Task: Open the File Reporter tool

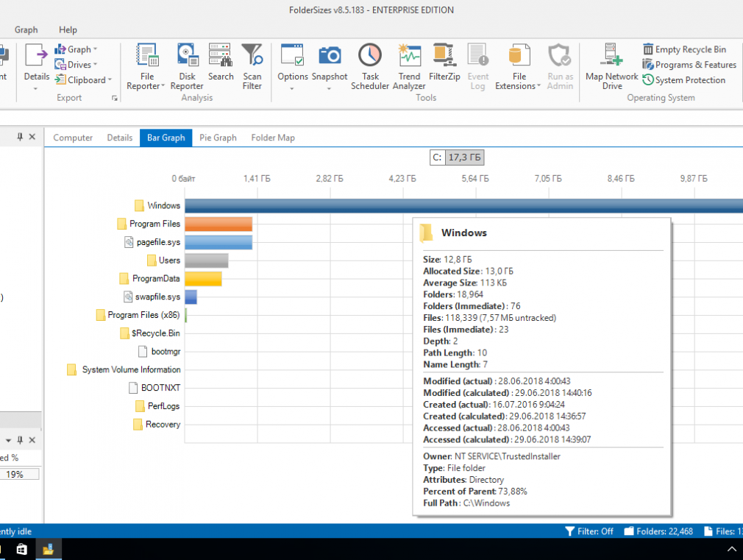Action: tap(146, 66)
